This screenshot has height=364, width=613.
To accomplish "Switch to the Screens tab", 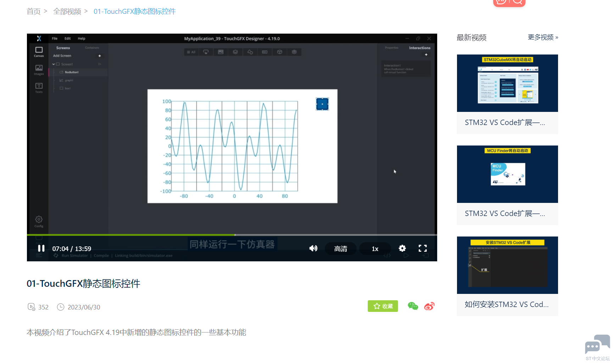I will click(63, 48).
